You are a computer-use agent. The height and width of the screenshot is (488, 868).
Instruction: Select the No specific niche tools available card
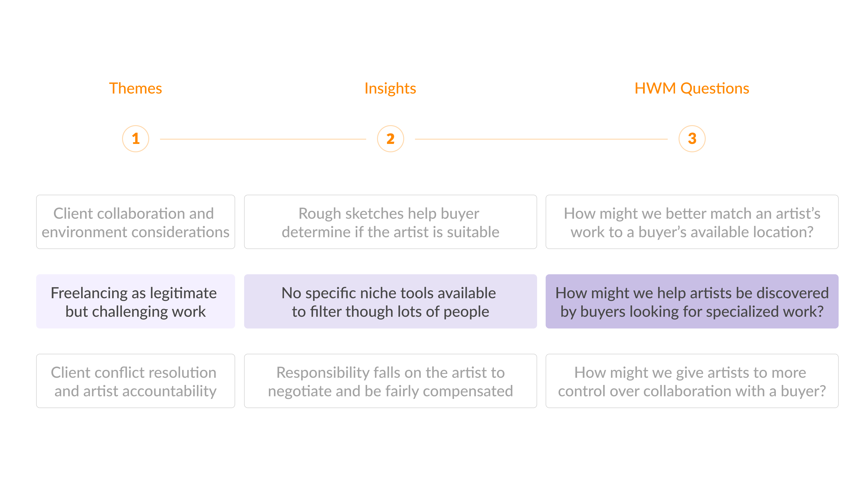(390, 301)
